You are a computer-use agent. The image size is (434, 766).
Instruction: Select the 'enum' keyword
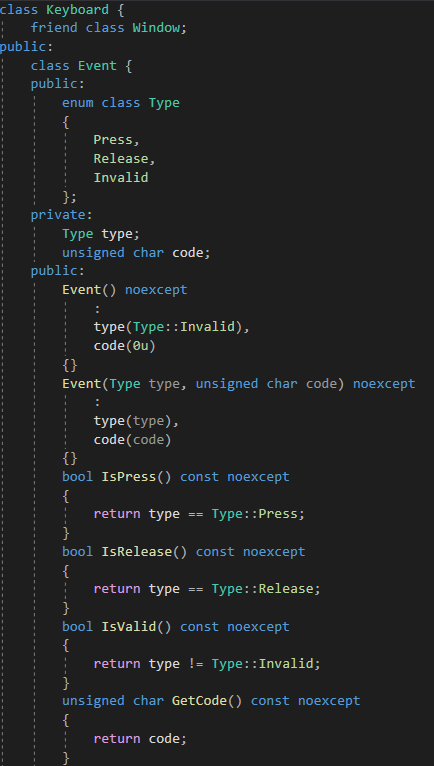pos(78,103)
